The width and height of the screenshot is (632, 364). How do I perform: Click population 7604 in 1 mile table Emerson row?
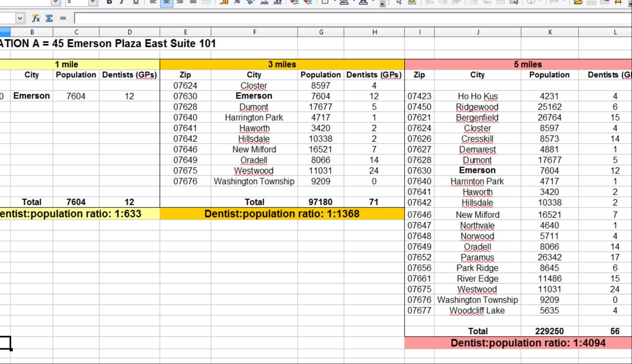(76, 96)
